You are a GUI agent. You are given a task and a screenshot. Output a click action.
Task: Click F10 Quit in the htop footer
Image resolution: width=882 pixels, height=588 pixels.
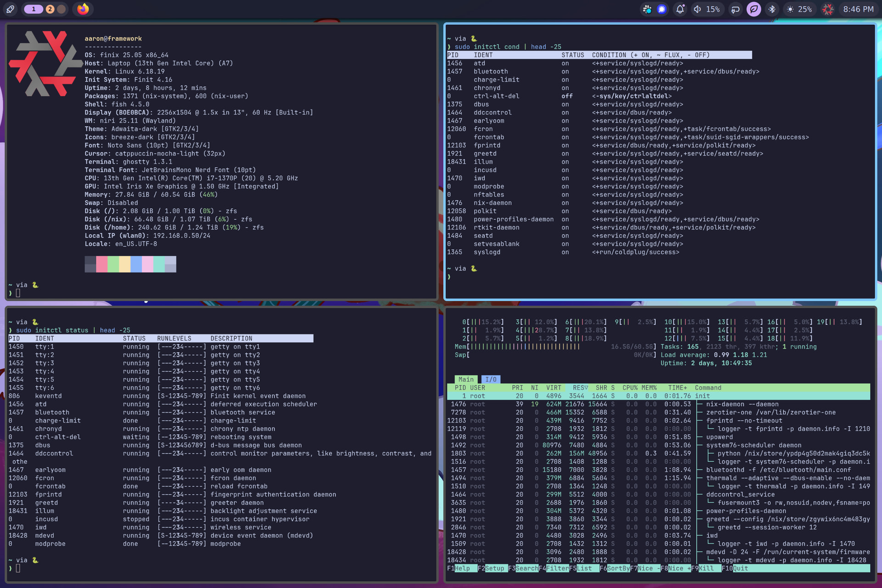coord(740,568)
